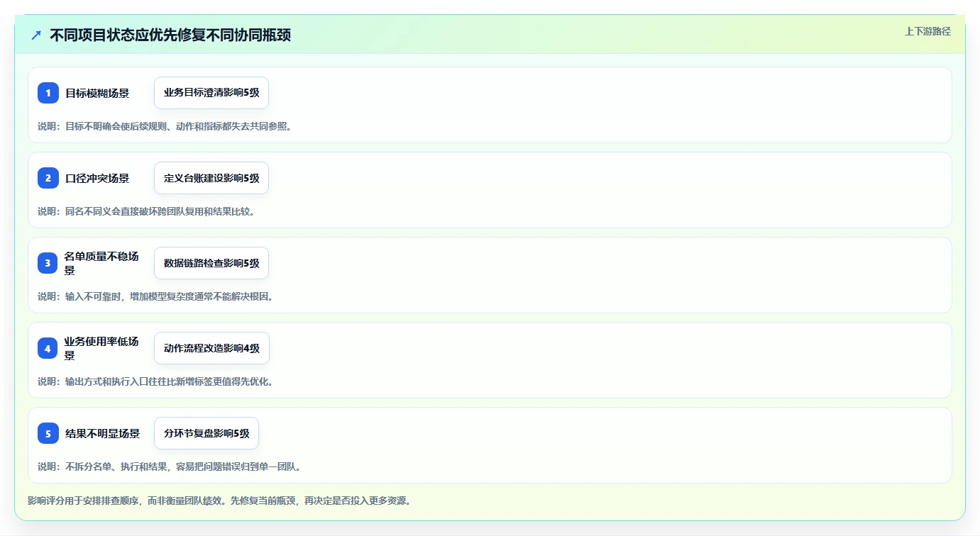The image size is (980, 536).
Task: Click the note starting 输入不可靠时
Action: point(155,296)
